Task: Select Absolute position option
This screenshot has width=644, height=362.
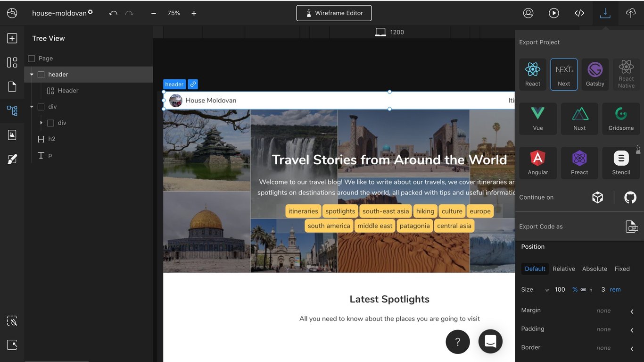Action: [x=594, y=269]
